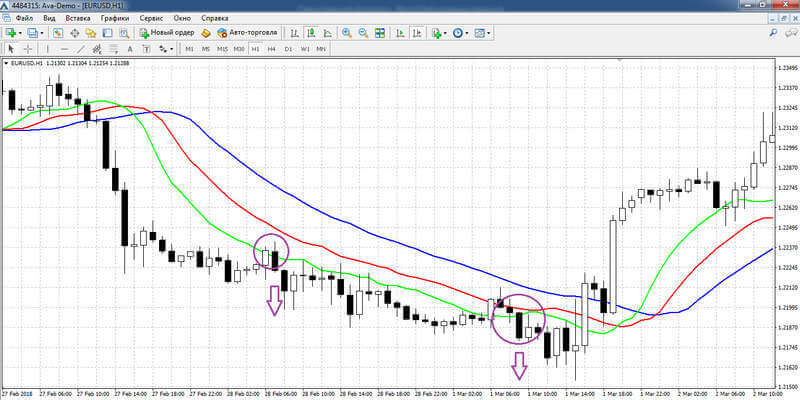Expand the new chart dropdown arrow
Viewport: 800px width, 400px height.
click(x=19, y=33)
